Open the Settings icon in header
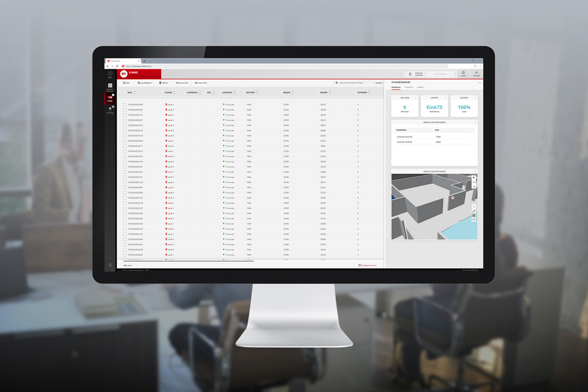Viewport: 588px width, 392px height. click(476, 74)
